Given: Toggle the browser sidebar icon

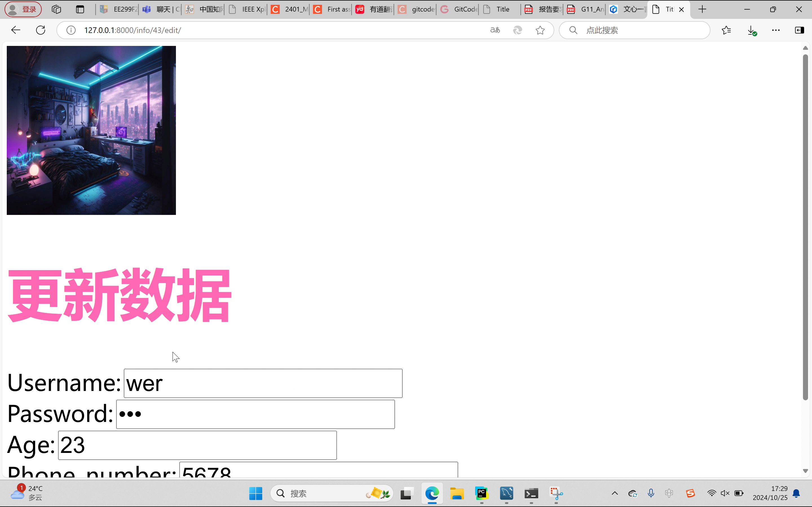Looking at the screenshot, I should (800, 30).
